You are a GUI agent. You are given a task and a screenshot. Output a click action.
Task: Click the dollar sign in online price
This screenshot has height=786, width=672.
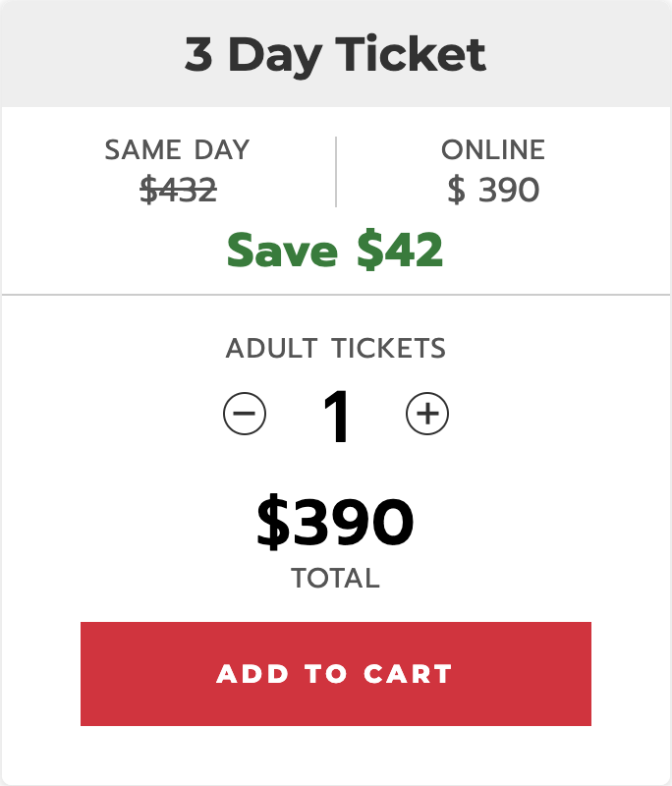456,190
